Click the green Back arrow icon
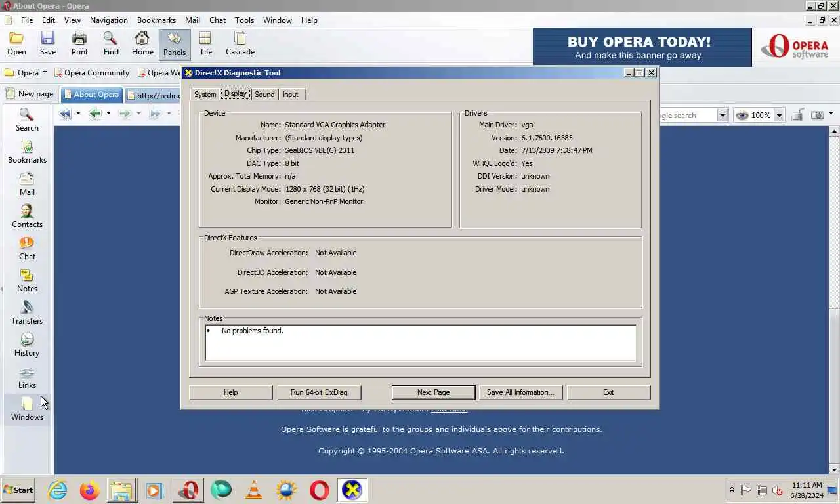840x504 pixels. 96,114
